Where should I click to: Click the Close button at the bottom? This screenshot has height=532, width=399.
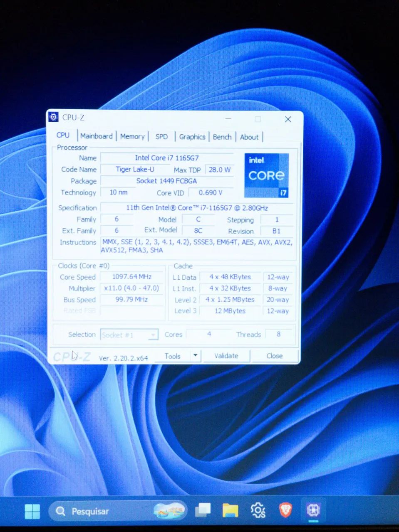(x=275, y=356)
